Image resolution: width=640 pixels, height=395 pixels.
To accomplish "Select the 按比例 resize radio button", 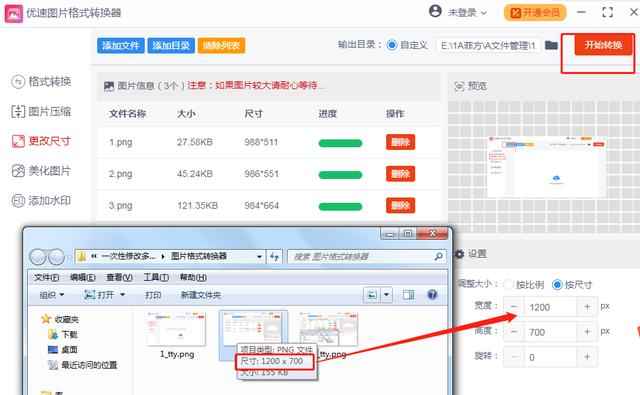I will pos(509,284).
